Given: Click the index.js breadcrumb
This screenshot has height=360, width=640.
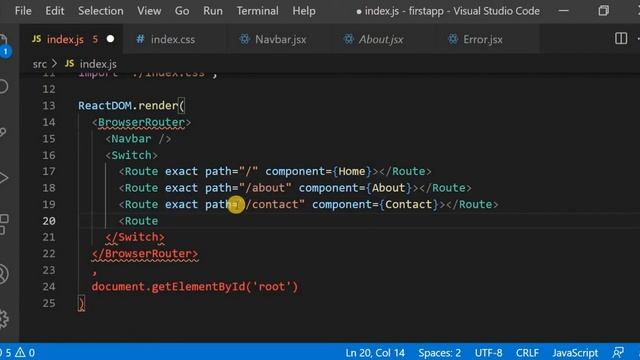Looking at the screenshot, I should click(98, 64).
